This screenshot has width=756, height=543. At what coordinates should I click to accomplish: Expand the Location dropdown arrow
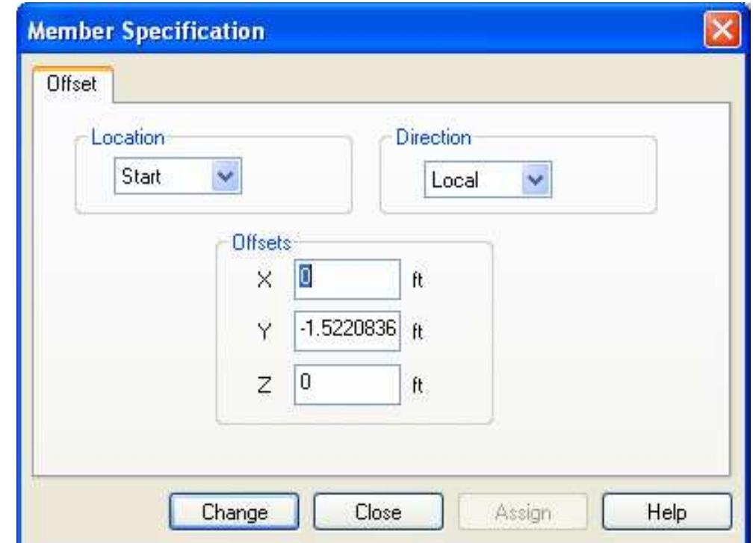pyautogui.click(x=231, y=177)
